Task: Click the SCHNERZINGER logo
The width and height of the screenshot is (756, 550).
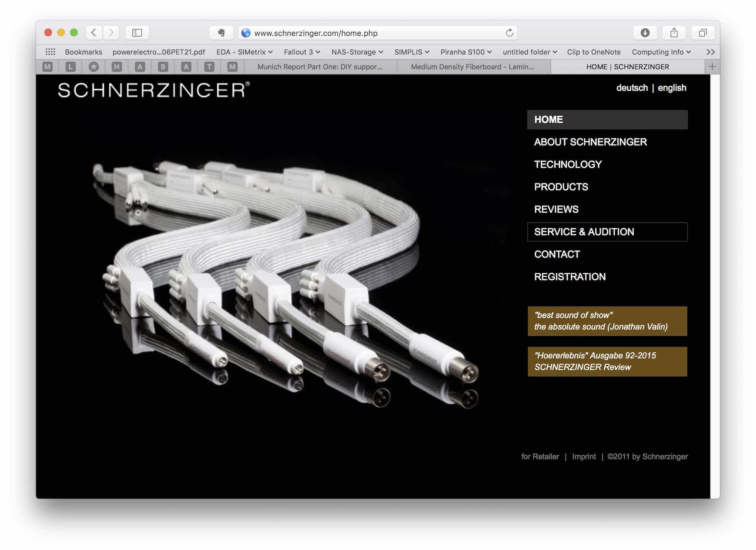Action: tap(154, 90)
